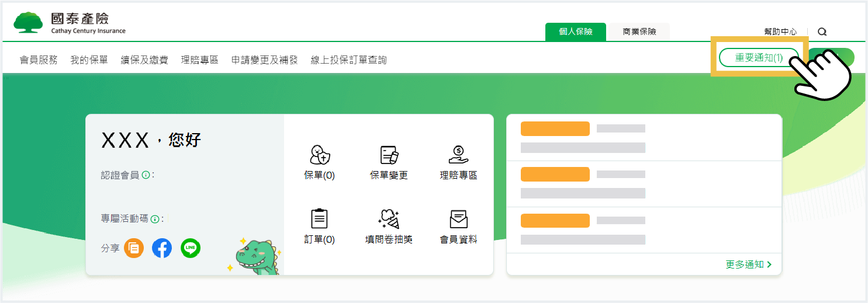Open 我的保單 menu

89,60
